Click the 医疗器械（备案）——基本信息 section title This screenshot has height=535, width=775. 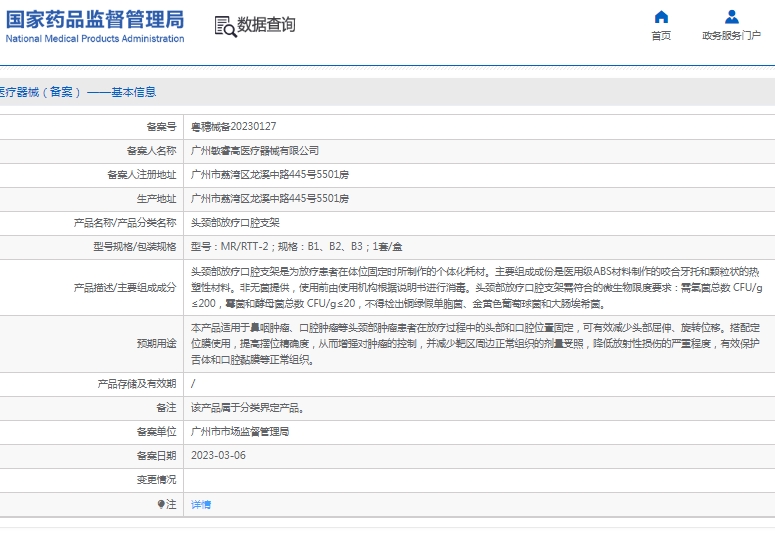pyautogui.click(x=78, y=92)
